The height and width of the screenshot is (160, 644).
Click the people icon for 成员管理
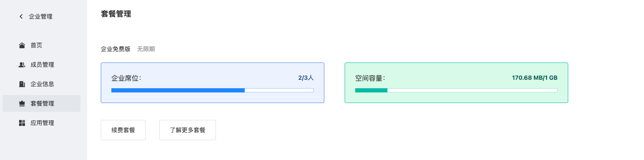pos(22,65)
